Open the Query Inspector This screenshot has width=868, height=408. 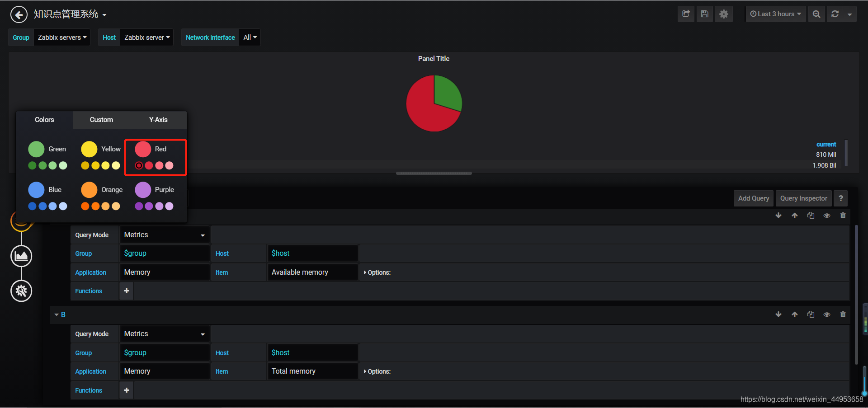click(804, 198)
